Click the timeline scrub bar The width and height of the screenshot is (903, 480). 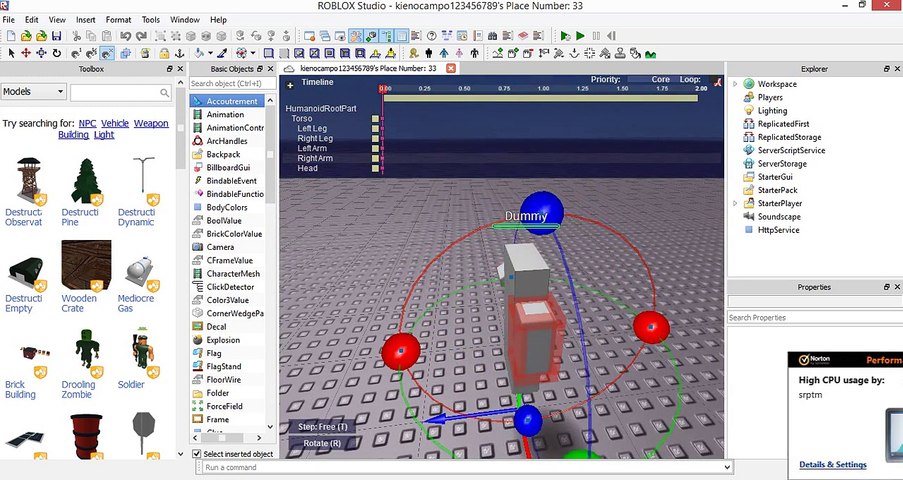point(540,98)
